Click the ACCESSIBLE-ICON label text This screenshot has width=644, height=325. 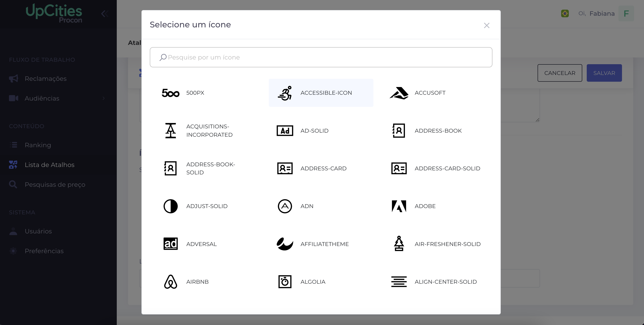pyautogui.click(x=326, y=93)
